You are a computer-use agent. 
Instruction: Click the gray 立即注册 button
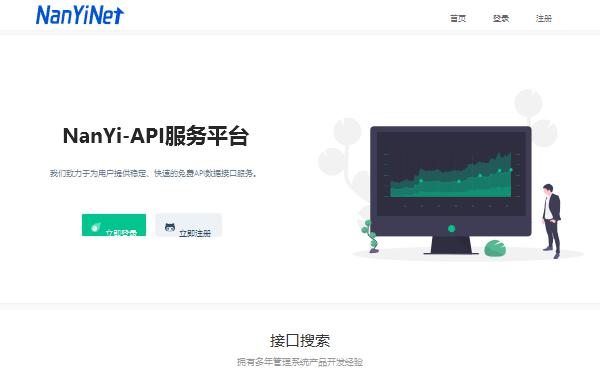[x=188, y=225]
